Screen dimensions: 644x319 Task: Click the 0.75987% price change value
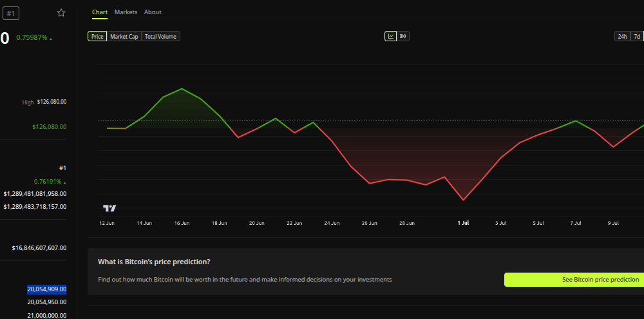34,38
